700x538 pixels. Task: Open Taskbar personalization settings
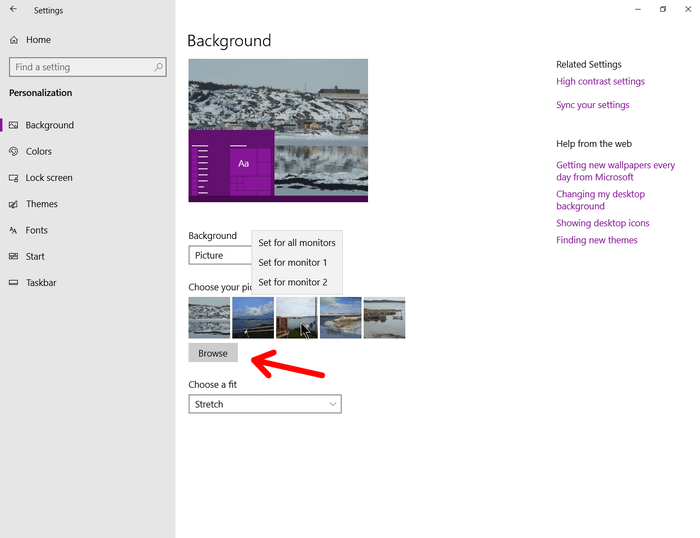tap(88, 283)
